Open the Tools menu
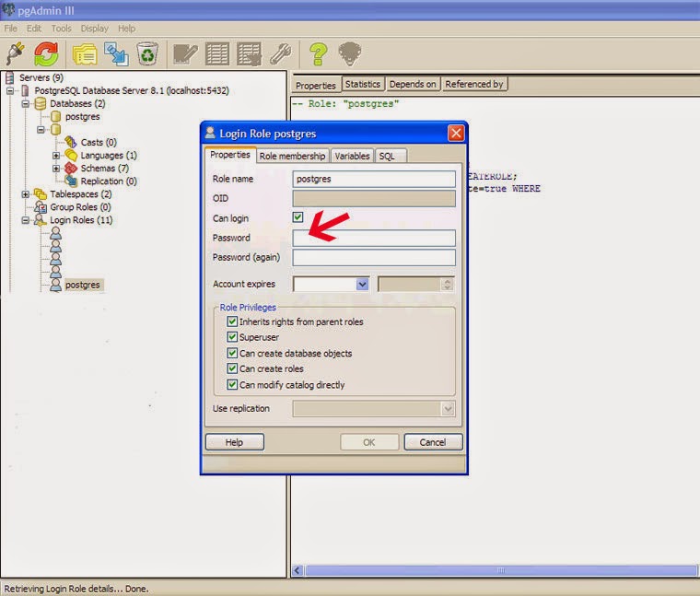700x596 pixels. [61, 29]
